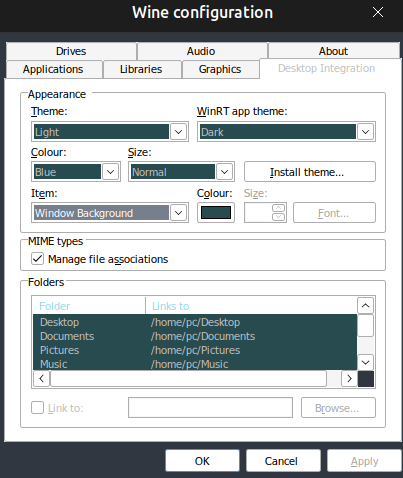The width and height of the screenshot is (403, 478).
Task: Click the horizontal scroll left arrow
Action: [41, 379]
